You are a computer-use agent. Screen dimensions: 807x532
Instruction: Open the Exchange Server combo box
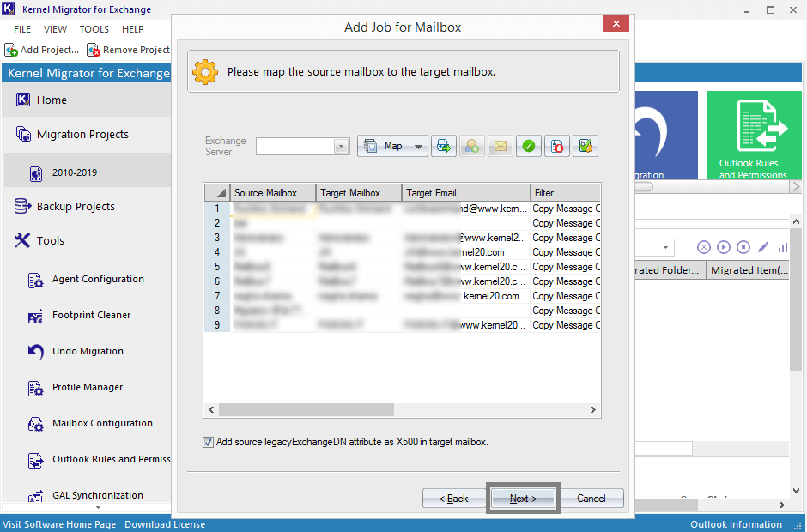302,147
